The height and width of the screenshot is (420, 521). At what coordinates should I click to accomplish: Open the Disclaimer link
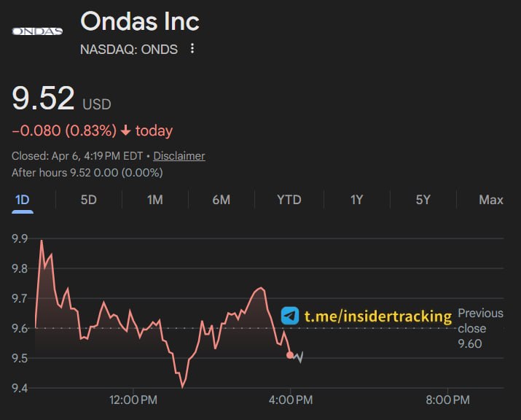[x=179, y=156]
